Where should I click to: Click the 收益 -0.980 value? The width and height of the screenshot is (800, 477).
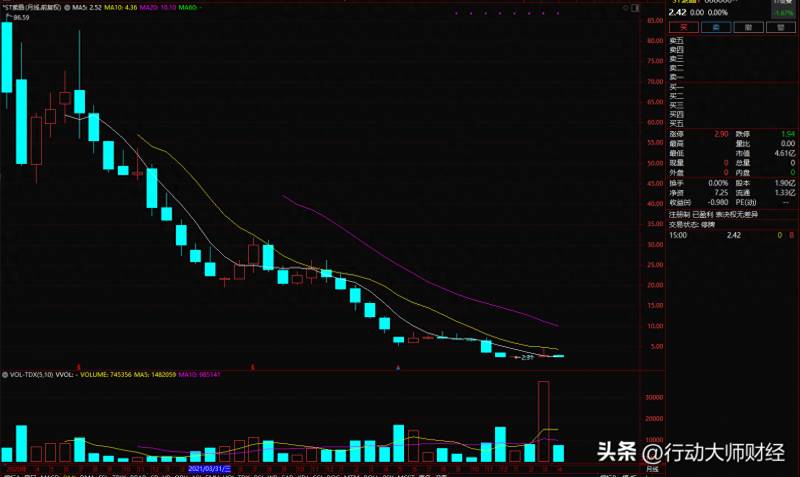[x=718, y=202]
